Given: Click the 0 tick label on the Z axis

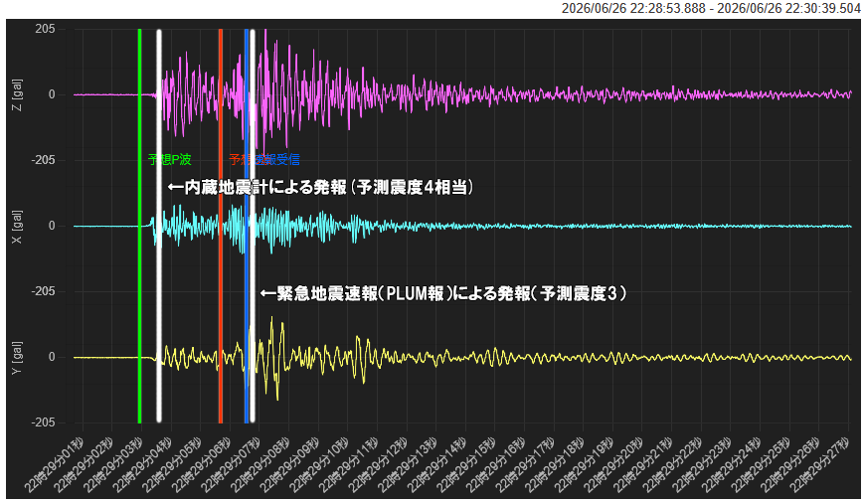Looking at the screenshot, I should 52,94.
